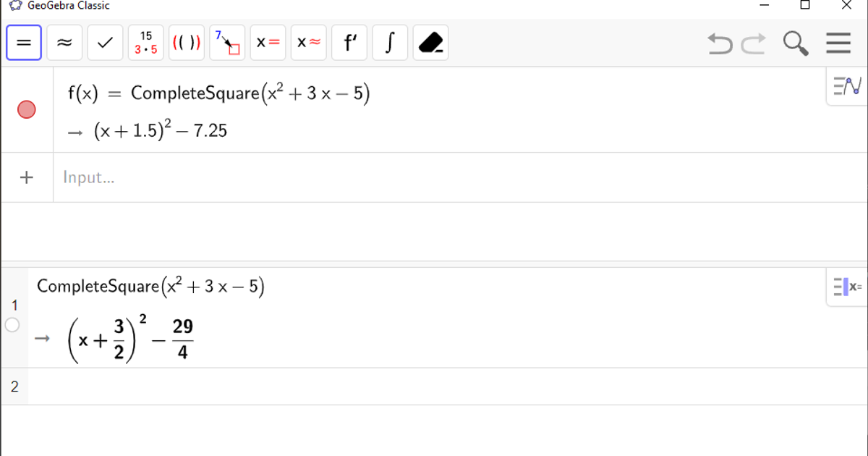Select the Expand parentheses tool
This screenshot has width=868, height=456.
point(186,42)
